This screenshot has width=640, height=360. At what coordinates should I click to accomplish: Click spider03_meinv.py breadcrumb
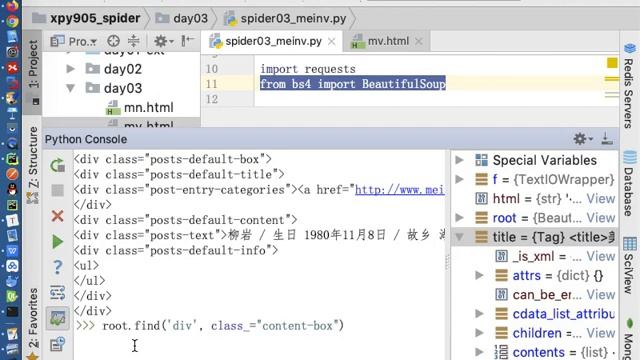tap(285, 18)
